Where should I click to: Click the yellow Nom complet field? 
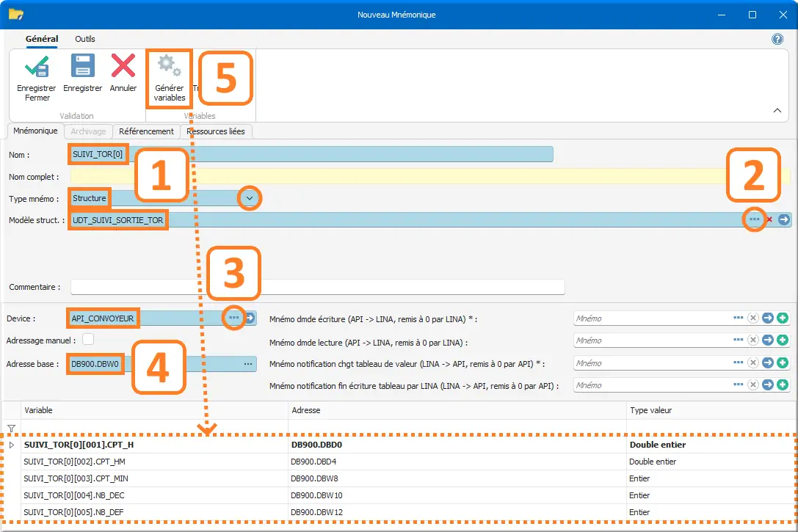430,177
